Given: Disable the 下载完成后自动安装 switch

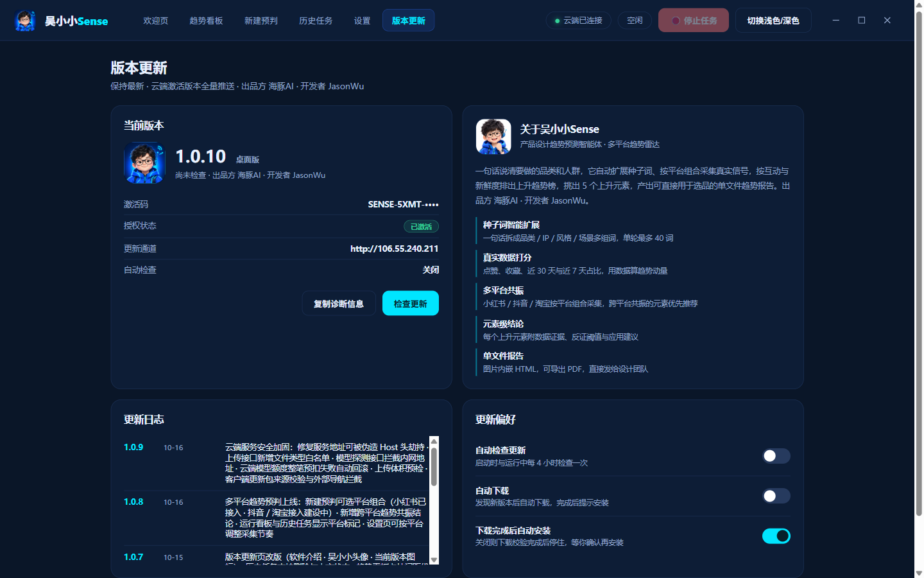Looking at the screenshot, I should [776, 536].
